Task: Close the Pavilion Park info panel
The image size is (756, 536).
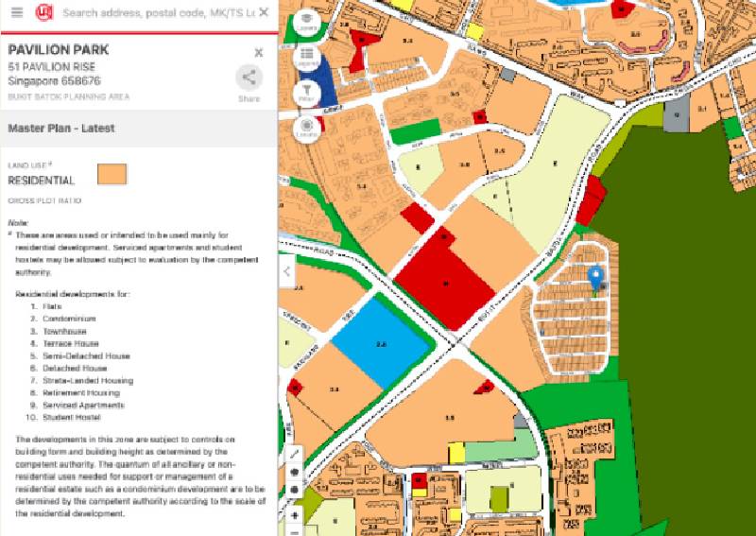Action: (x=259, y=53)
